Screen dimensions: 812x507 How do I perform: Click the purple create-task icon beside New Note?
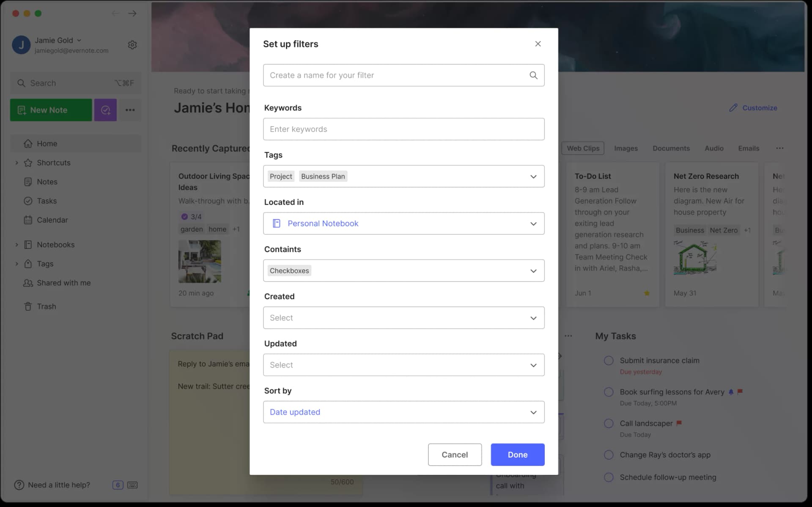(105, 110)
